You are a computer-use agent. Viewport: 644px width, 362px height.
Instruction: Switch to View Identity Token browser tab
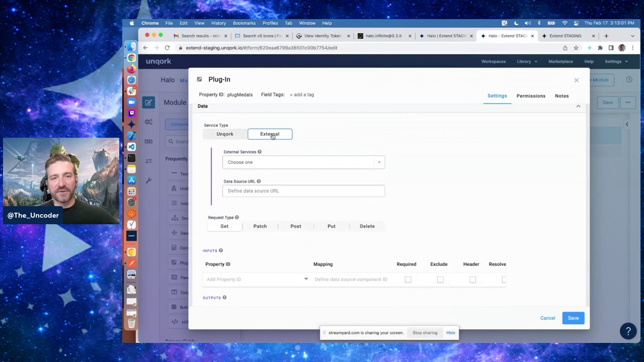pyautogui.click(x=322, y=36)
